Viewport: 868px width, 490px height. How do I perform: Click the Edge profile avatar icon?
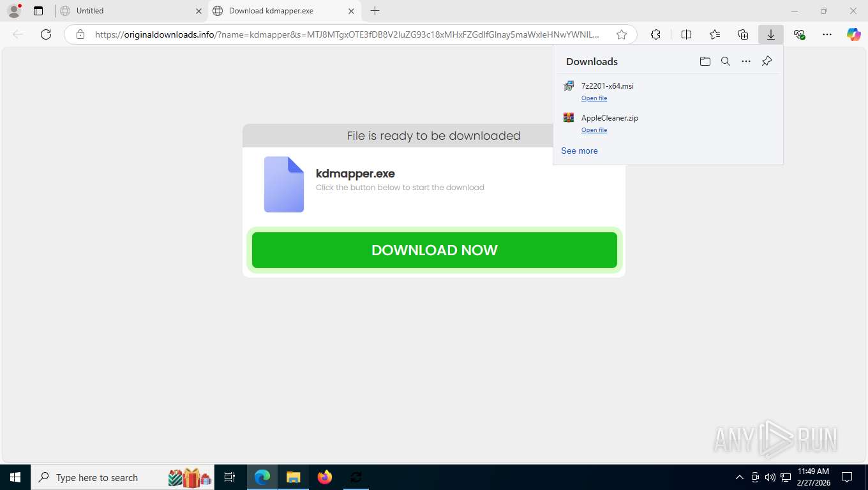(x=13, y=11)
